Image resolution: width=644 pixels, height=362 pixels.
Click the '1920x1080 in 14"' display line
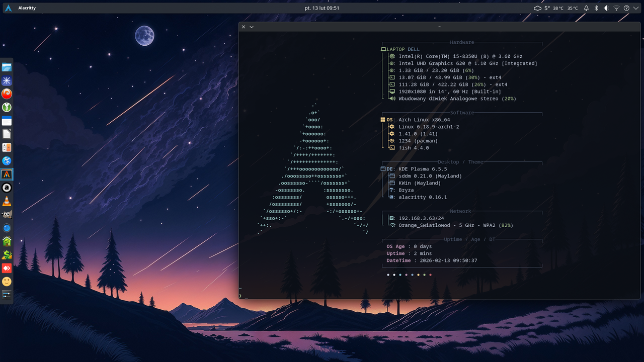450,92
